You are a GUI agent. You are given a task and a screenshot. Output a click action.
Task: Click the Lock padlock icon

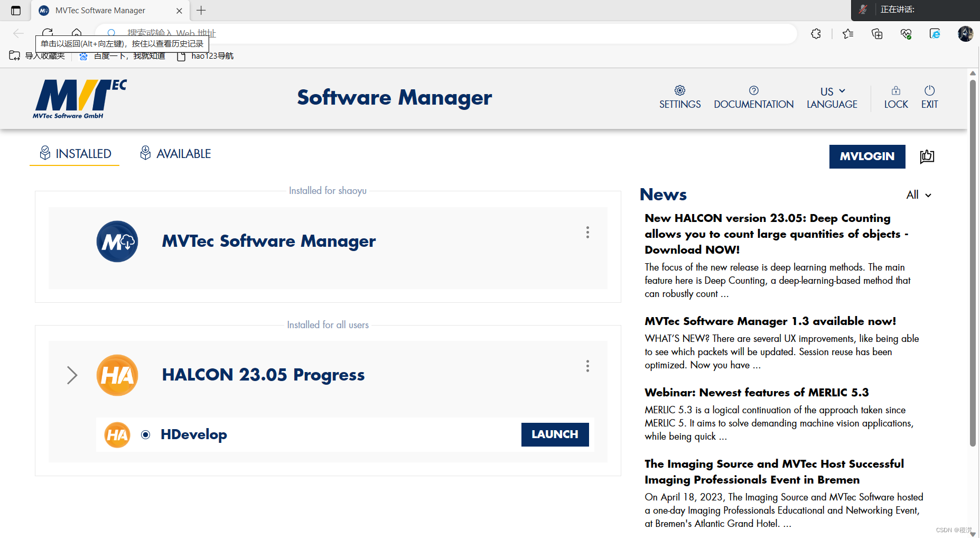click(x=896, y=97)
